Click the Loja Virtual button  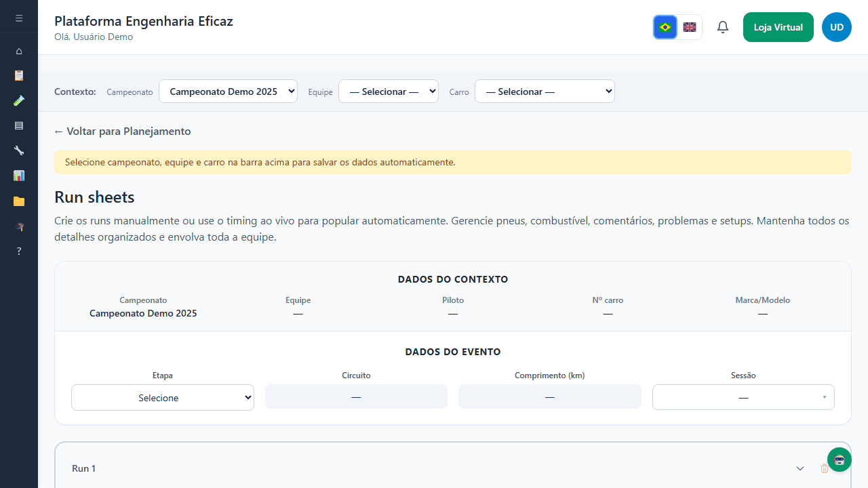pos(778,27)
